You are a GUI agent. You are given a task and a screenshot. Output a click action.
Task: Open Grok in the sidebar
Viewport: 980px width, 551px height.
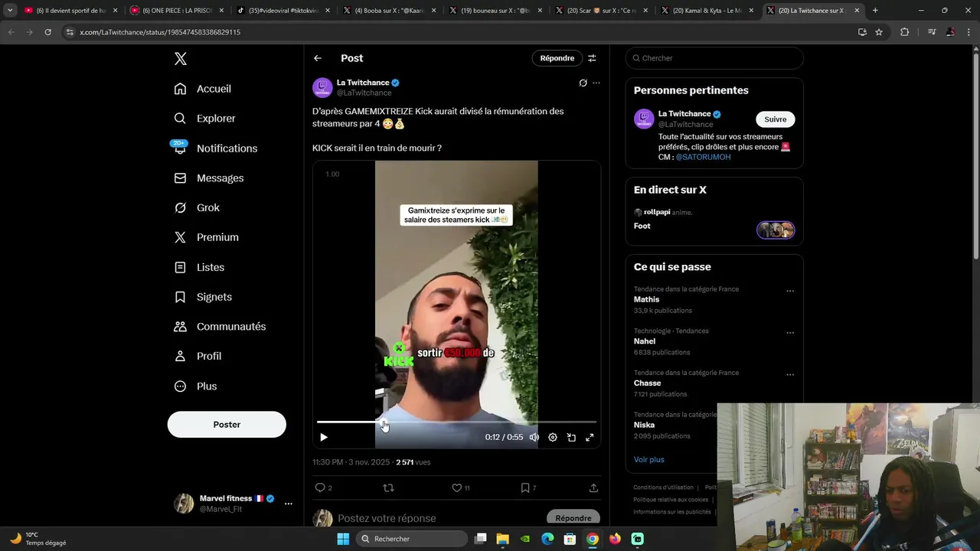click(197, 208)
